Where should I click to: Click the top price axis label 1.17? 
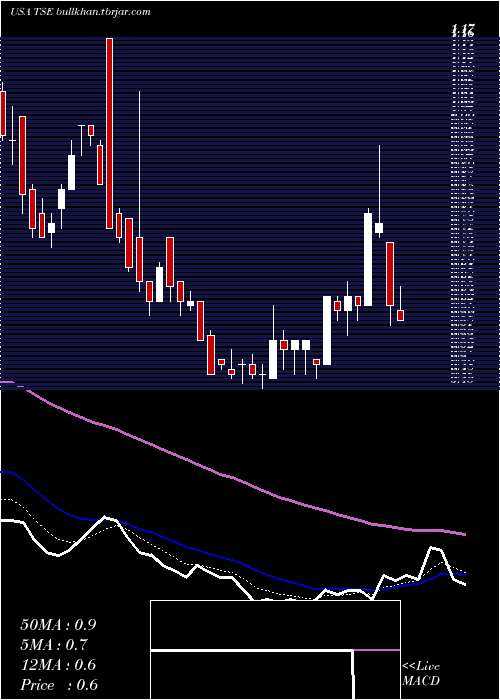(x=462, y=30)
